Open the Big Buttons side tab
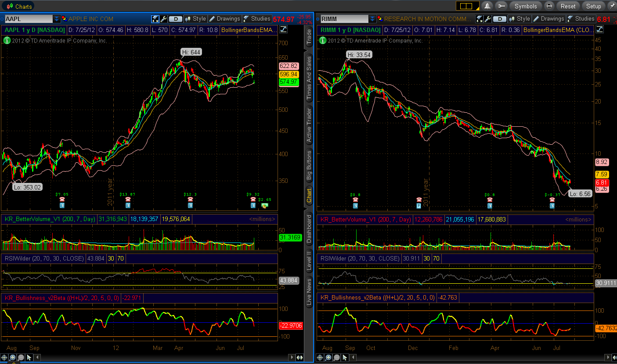The height and width of the screenshot is (364, 617). click(x=309, y=166)
